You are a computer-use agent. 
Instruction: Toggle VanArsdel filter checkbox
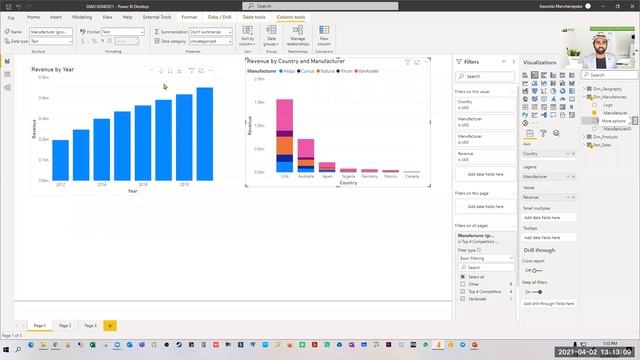coord(462,299)
